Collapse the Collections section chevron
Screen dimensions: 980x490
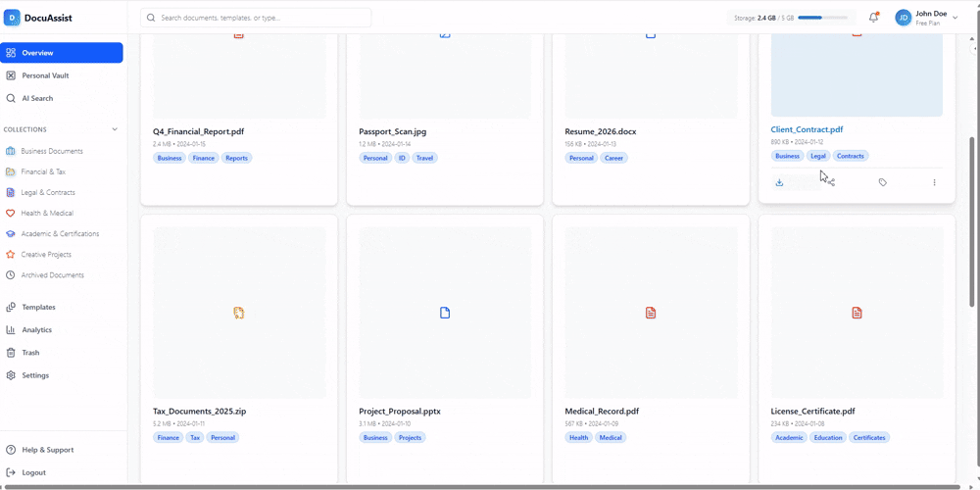tap(115, 129)
